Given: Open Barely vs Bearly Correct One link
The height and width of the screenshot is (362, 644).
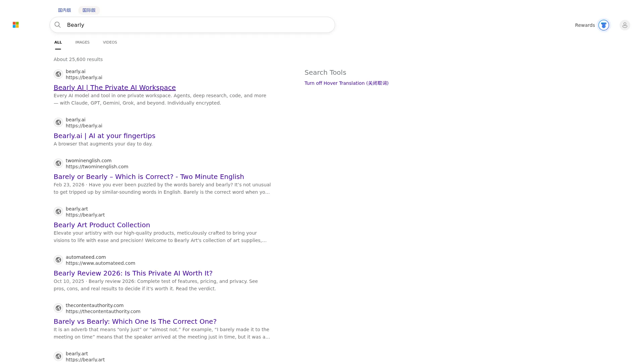Looking at the screenshot, I should pyautogui.click(x=135, y=321).
